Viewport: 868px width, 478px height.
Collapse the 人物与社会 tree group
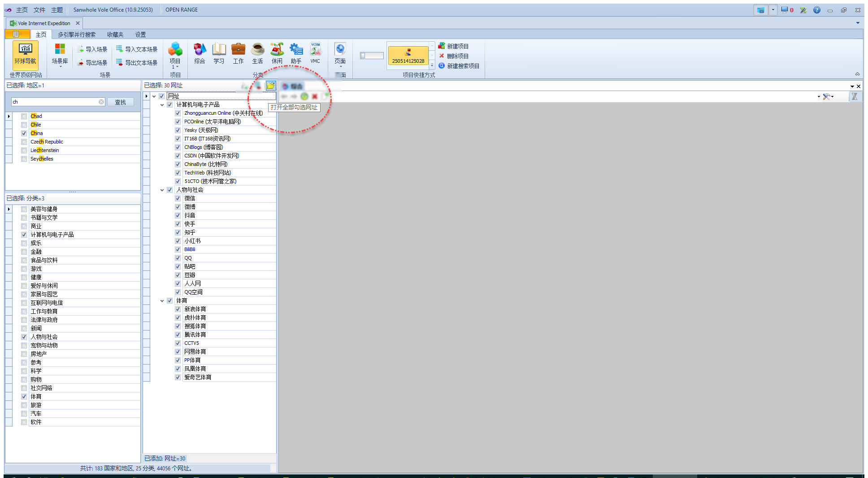(162, 190)
